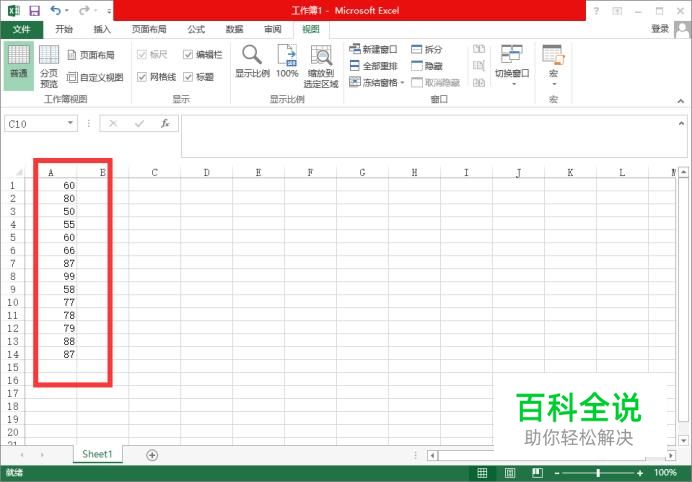Switch to the Review (审阅) tab

click(x=273, y=30)
